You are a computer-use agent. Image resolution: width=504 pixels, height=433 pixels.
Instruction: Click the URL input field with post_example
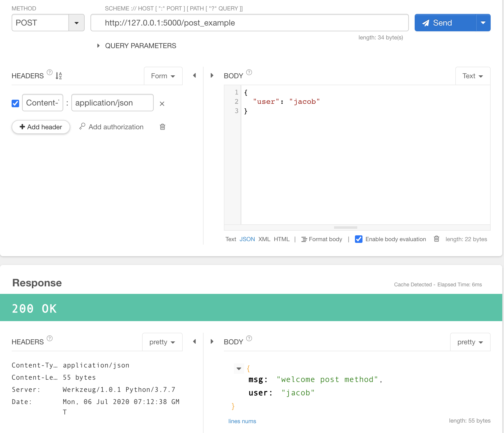click(x=249, y=23)
